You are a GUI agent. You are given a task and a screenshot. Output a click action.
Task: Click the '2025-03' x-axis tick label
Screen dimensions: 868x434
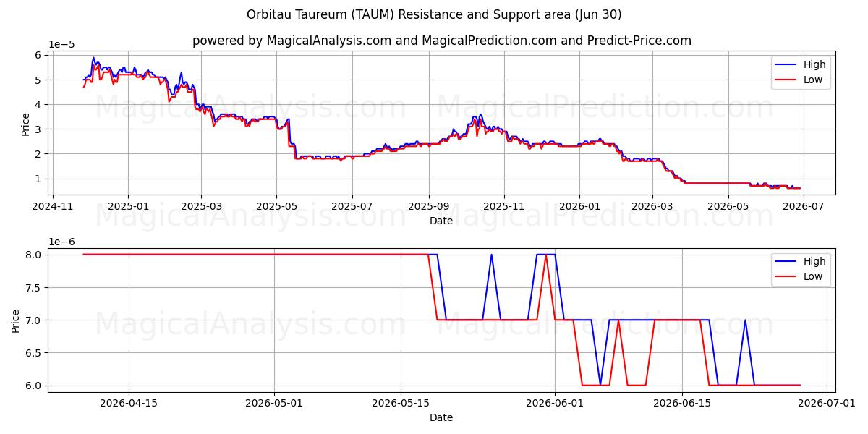(201, 207)
